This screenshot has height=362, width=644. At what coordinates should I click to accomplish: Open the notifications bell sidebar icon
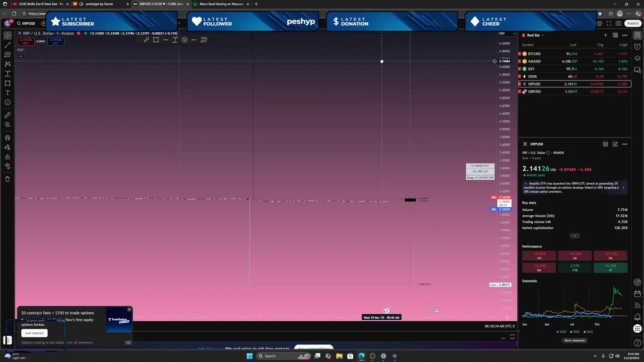point(637,317)
